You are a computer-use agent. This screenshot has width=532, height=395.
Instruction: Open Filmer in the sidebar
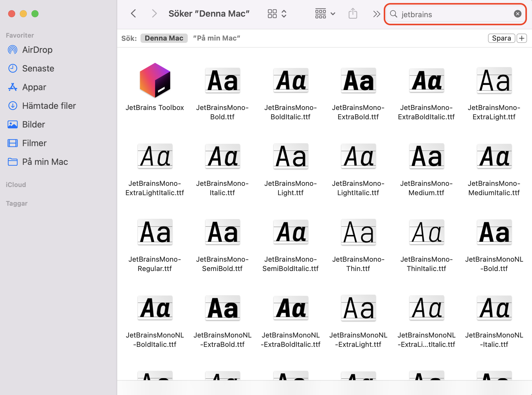27,143
